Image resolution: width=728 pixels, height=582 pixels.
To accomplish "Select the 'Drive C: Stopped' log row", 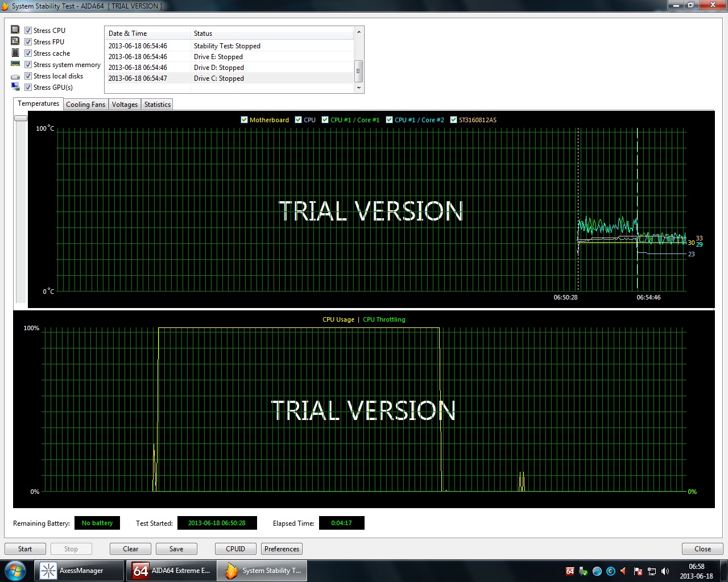I will tap(230, 78).
